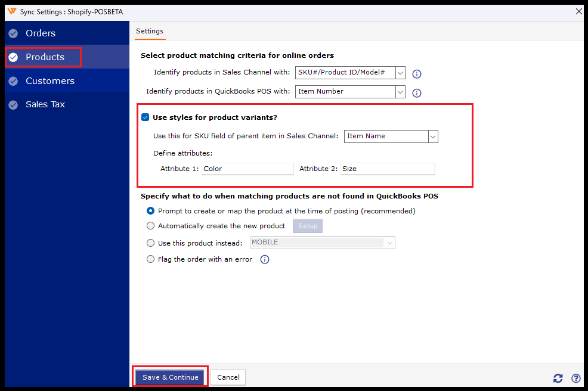The image size is (588, 391).
Task: Expand the SKU#/Product ID/Model# dropdown
Action: tap(400, 73)
